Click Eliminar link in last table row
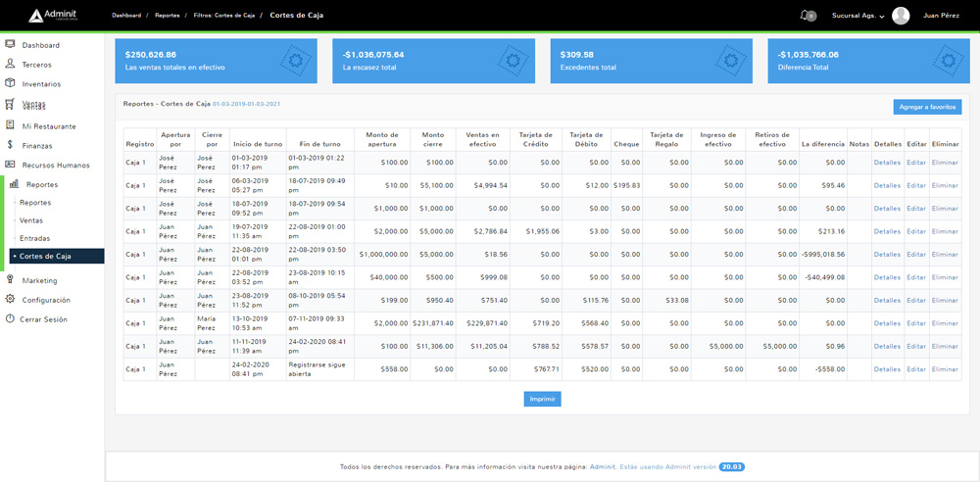 click(x=945, y=369)
